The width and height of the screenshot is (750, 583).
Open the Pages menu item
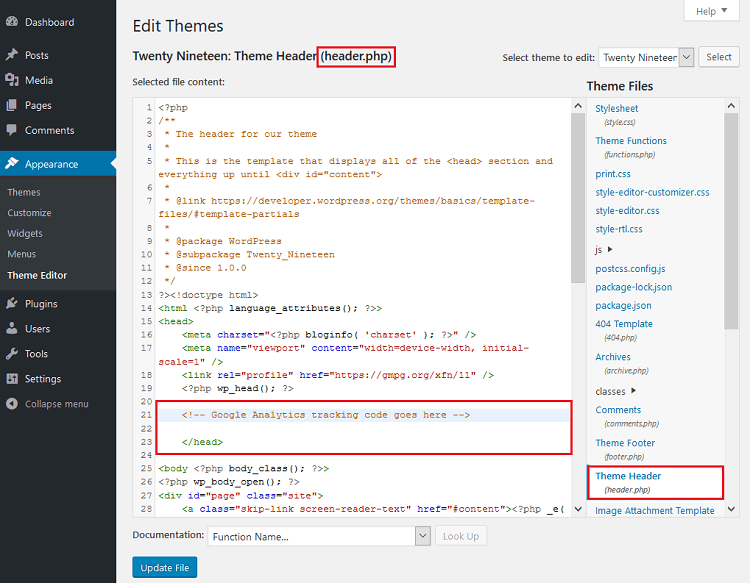[x=38, y=105]
